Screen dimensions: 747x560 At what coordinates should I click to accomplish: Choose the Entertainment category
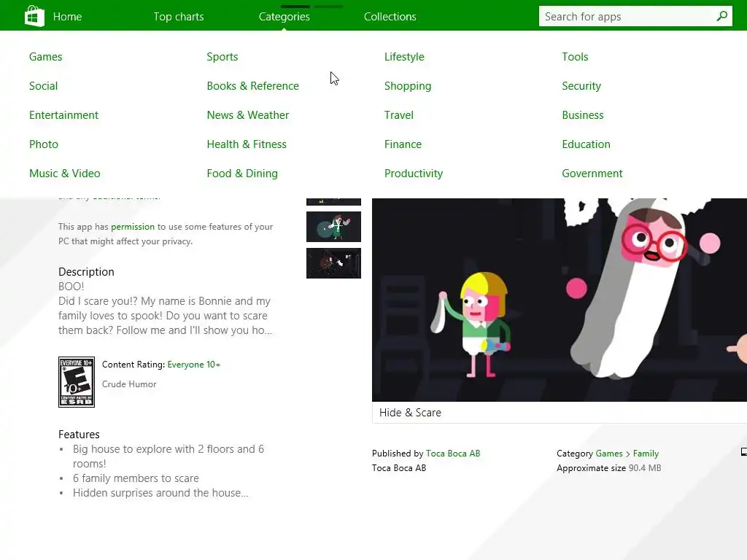tap(64, 114)
